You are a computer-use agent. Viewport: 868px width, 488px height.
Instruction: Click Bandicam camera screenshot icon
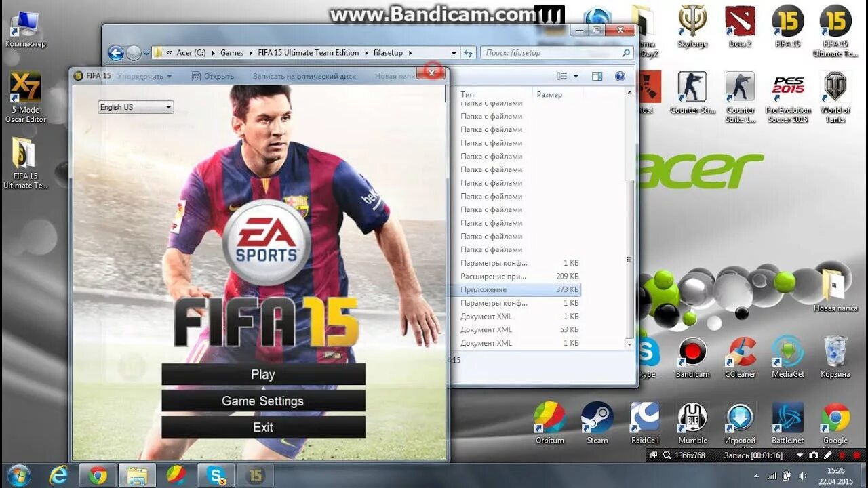click(x=814, y=455)
